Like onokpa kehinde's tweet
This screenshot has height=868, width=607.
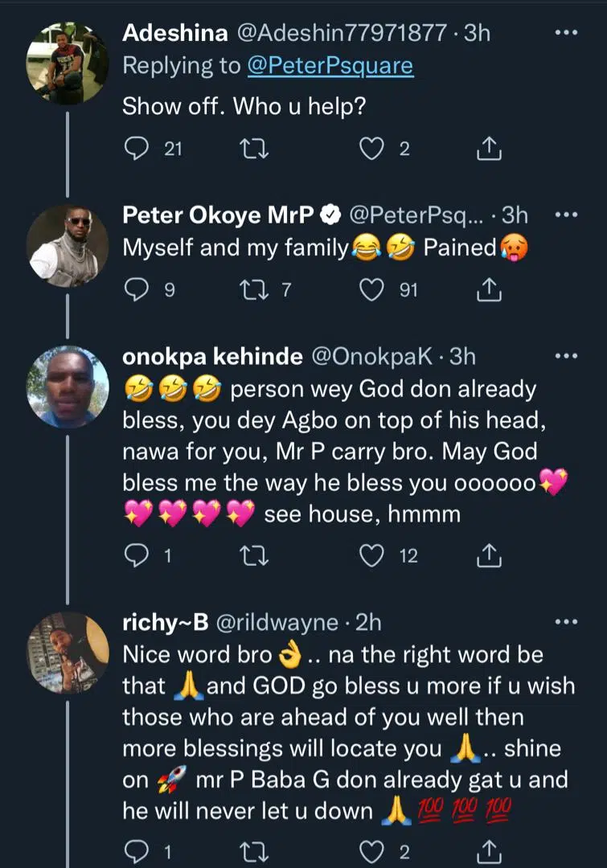click(x=371, y=555)
